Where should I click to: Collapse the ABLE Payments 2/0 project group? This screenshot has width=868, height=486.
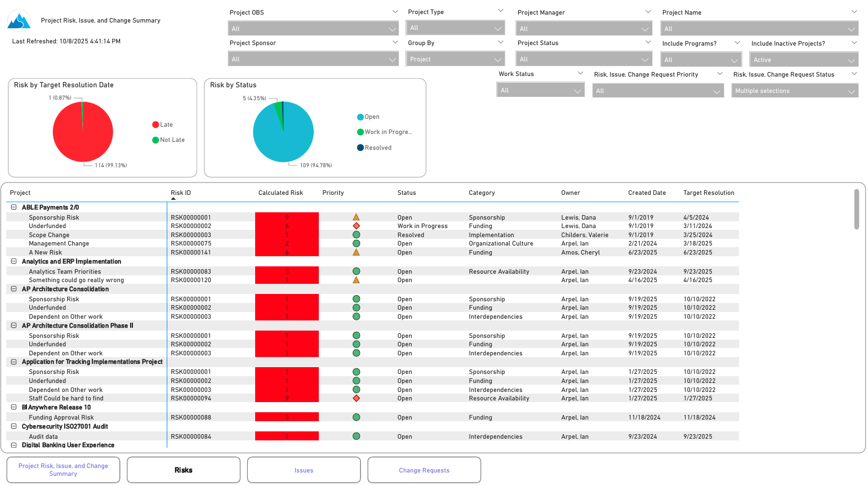tap(14, 207)
